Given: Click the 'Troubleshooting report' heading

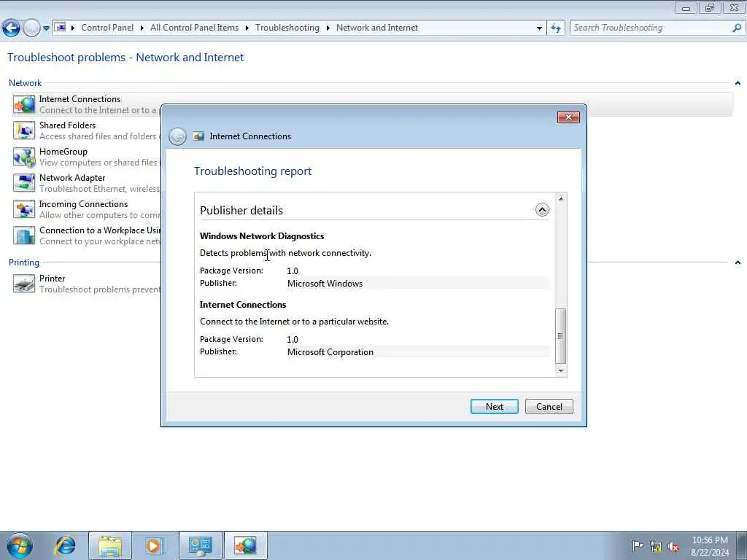Looking at the screenshot, I should point(252,171).
